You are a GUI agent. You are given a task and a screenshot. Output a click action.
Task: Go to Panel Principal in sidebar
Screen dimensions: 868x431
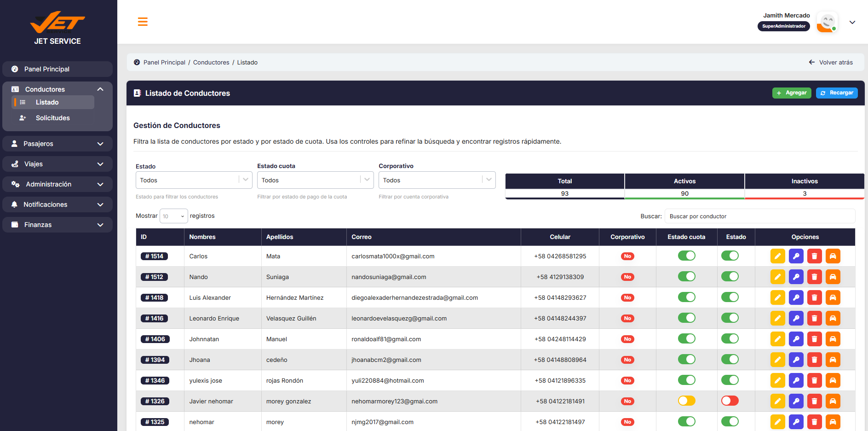[x=57, y=69]
